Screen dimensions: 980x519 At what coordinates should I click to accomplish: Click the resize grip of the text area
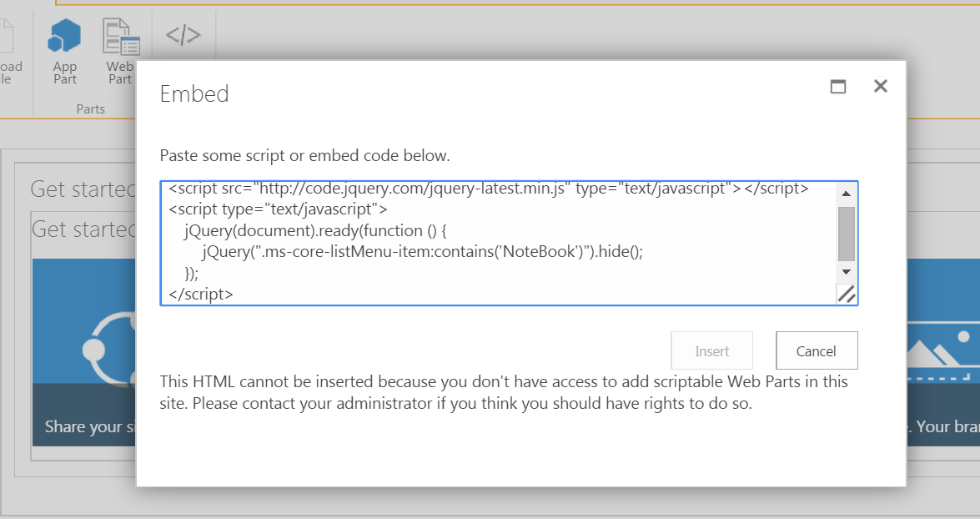tap(848, 295)
